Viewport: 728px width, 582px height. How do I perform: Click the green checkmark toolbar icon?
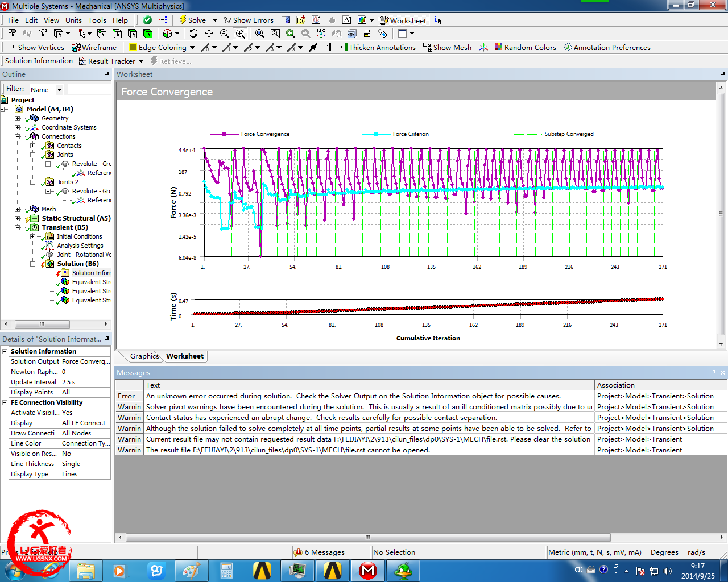coord(147,20)
